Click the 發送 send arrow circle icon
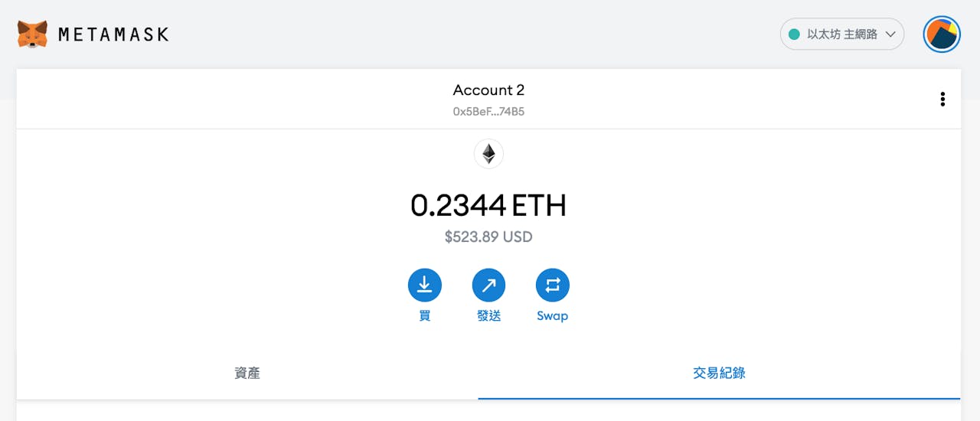The width and height of the screenshot is (980, 421). point(488,286)
